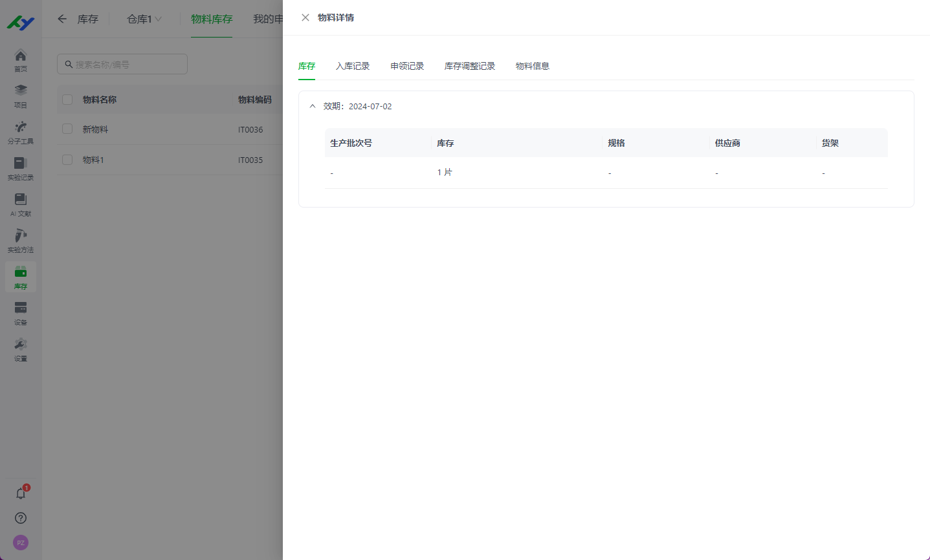
Task: Open the 设备 equipment section
Action: tap(20, 315)
